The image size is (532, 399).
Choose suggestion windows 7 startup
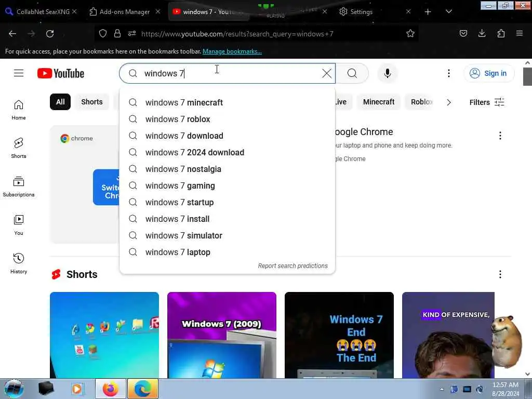pyautogui.click(x=228, y=202)
